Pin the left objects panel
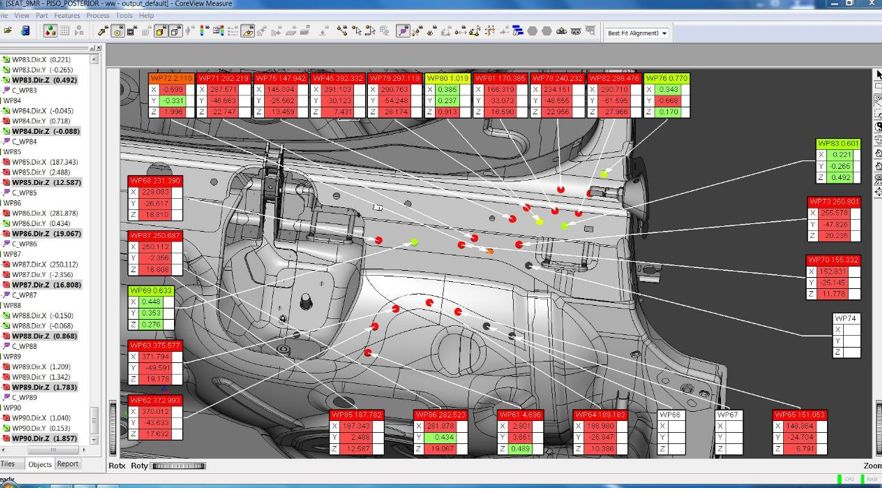 pos(91,48)
